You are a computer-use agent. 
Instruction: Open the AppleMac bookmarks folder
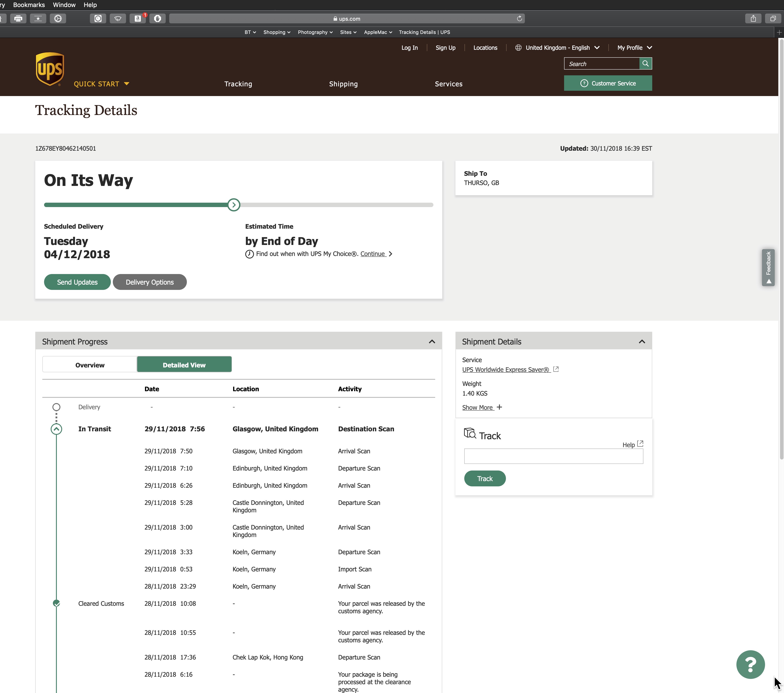coord(378,32)
